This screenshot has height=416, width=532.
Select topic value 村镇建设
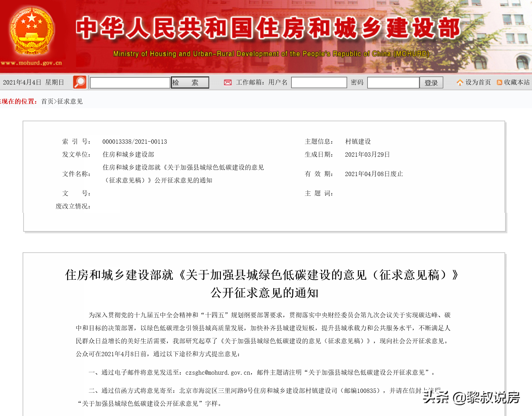point(358,142)
